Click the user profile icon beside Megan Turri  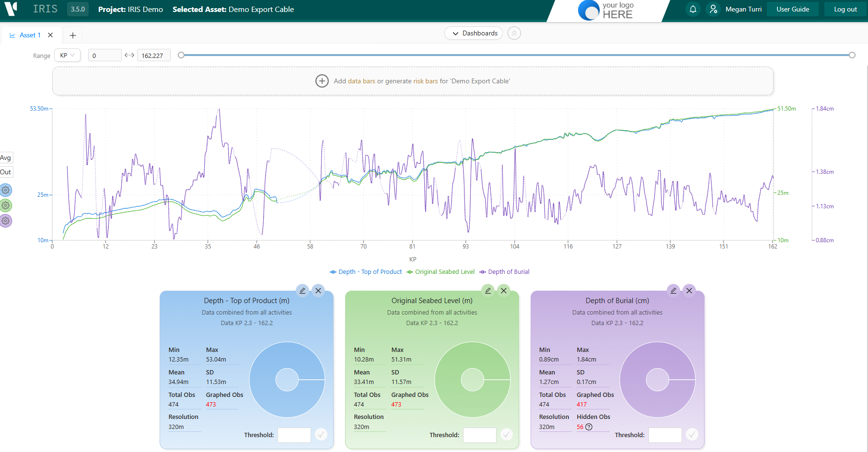[713, 9]
